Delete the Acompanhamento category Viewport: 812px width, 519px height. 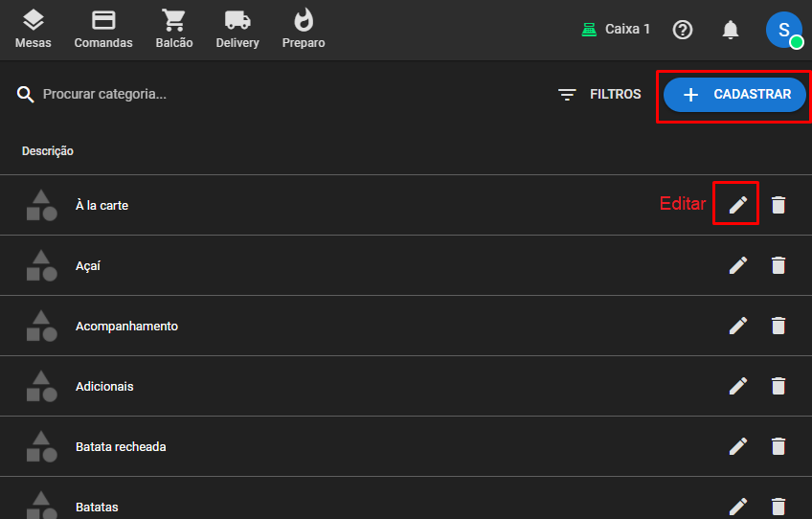[778, 326]
